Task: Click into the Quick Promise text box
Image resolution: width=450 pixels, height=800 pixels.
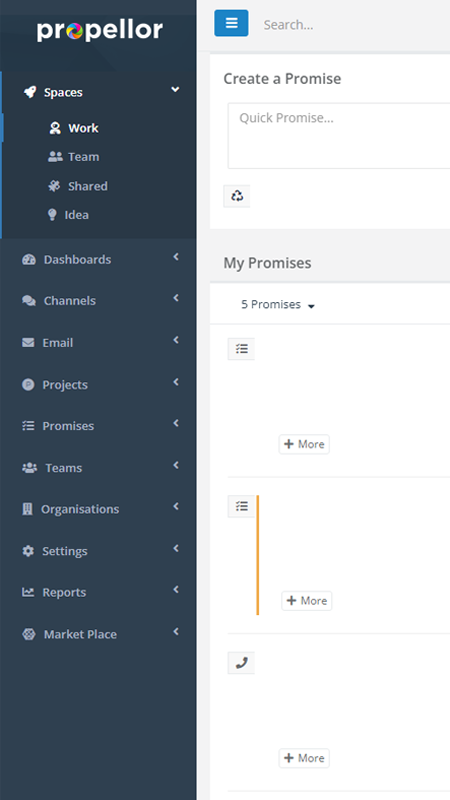Action: (x=339, y=136)
